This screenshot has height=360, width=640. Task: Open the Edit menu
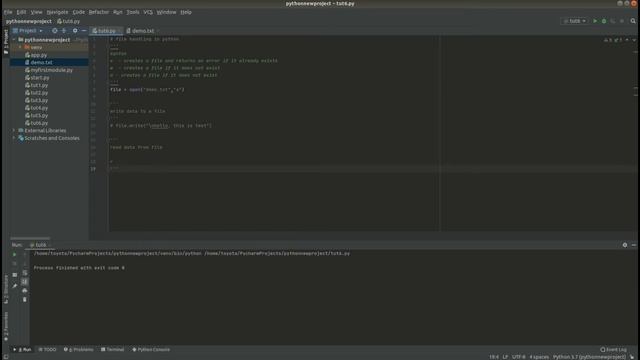click(21, 12)
